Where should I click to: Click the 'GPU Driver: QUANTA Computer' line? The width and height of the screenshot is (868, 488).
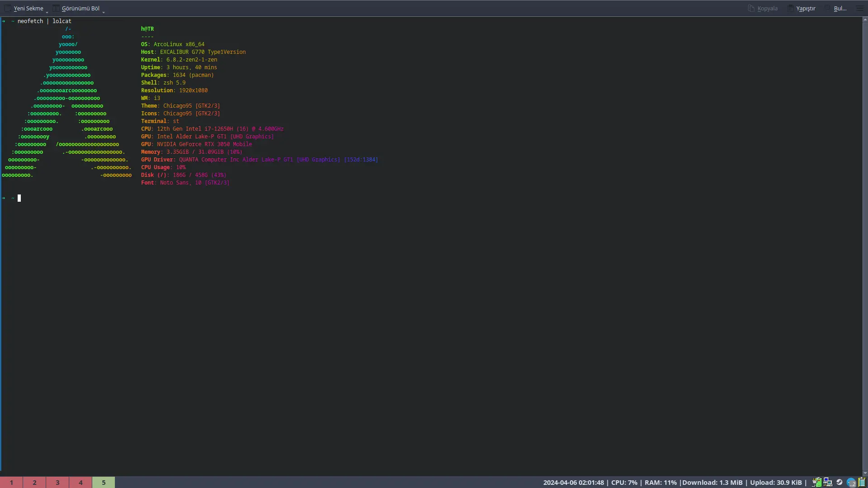pos(260,160)
